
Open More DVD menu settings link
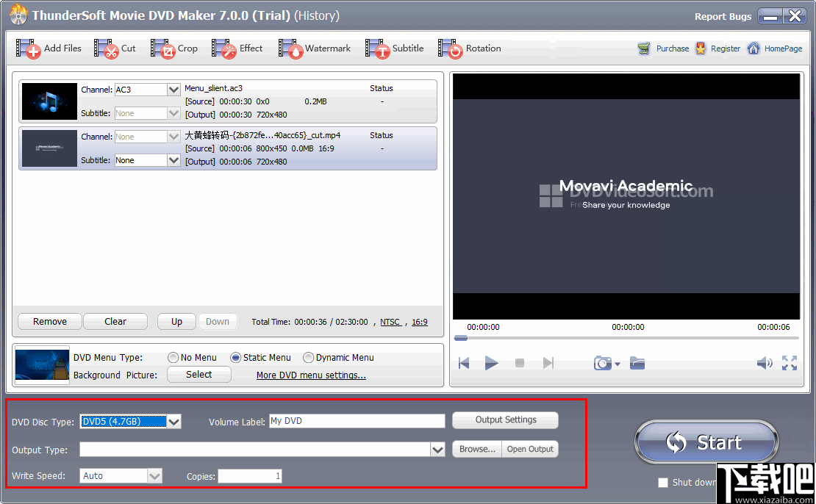pyautogui.click(x=310, y=375)
